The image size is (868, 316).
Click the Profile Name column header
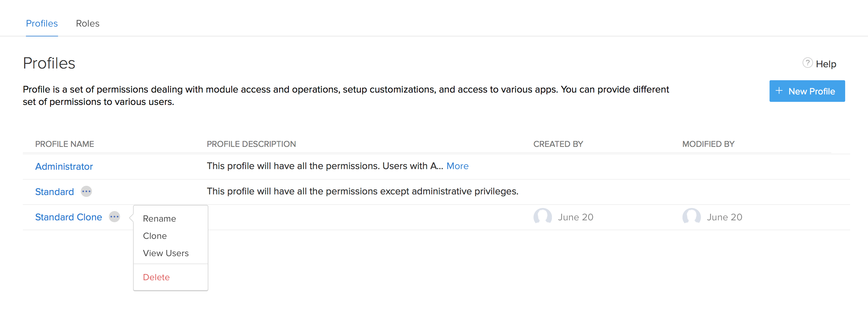tap(65, 144)
